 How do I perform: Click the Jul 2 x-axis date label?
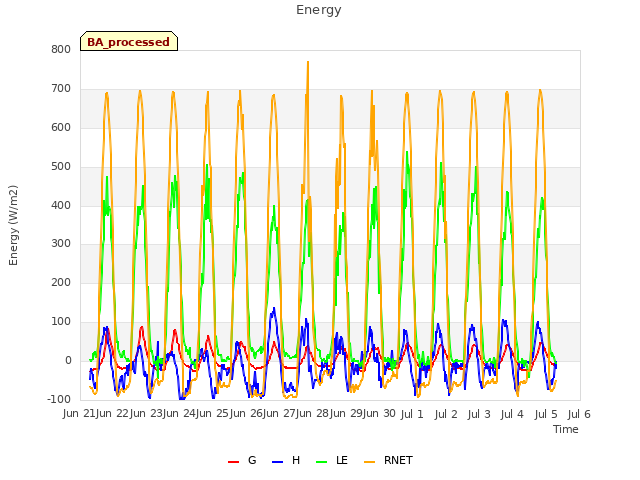click(x=446, y=414)
